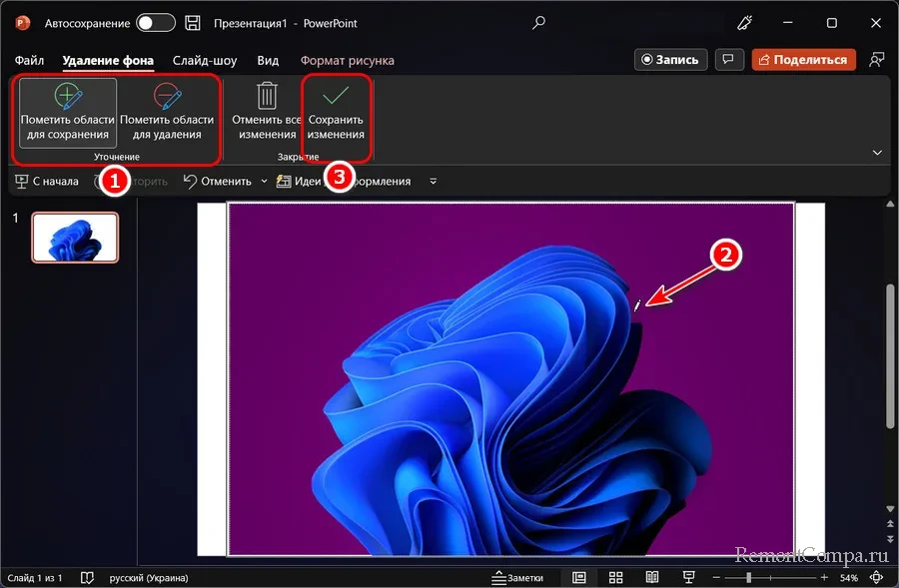This screenshot has height=588, width=899.
Task: Select slide 1 thumbnail
Action: [75, 238]
